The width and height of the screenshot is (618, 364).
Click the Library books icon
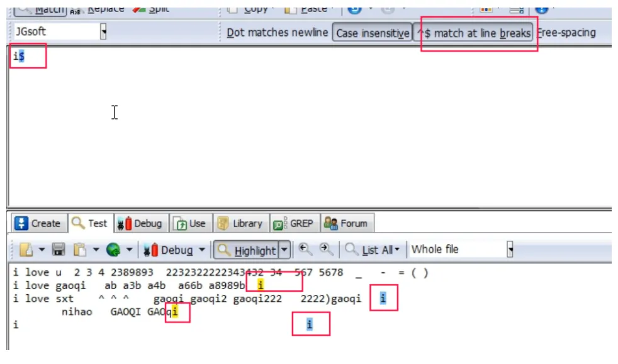(223, 223)
